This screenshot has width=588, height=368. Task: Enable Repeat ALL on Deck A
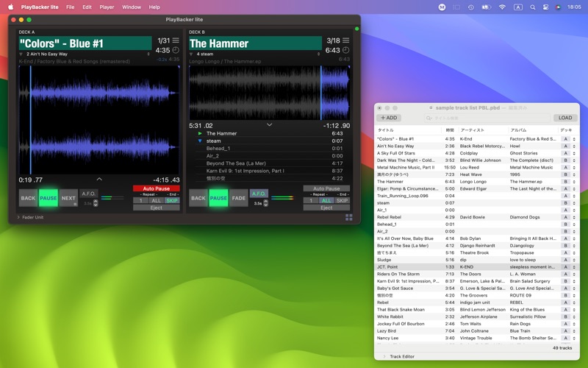tap(156, 200)
